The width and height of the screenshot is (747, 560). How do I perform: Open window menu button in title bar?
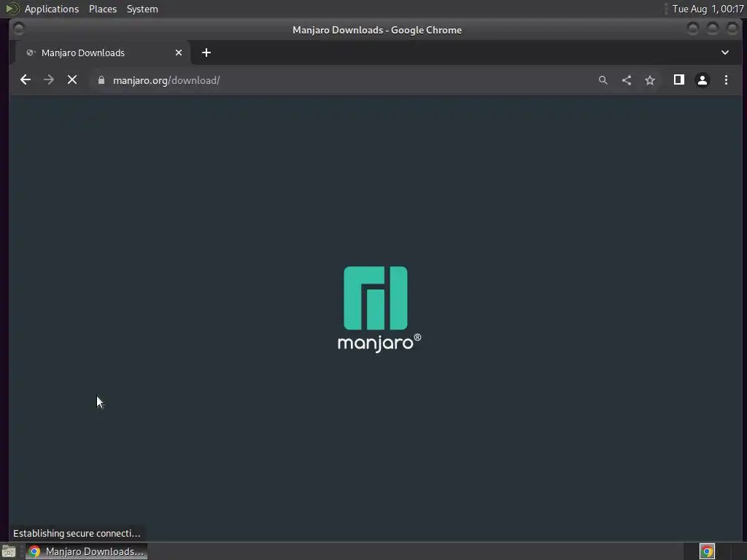(x=19, y=29)
